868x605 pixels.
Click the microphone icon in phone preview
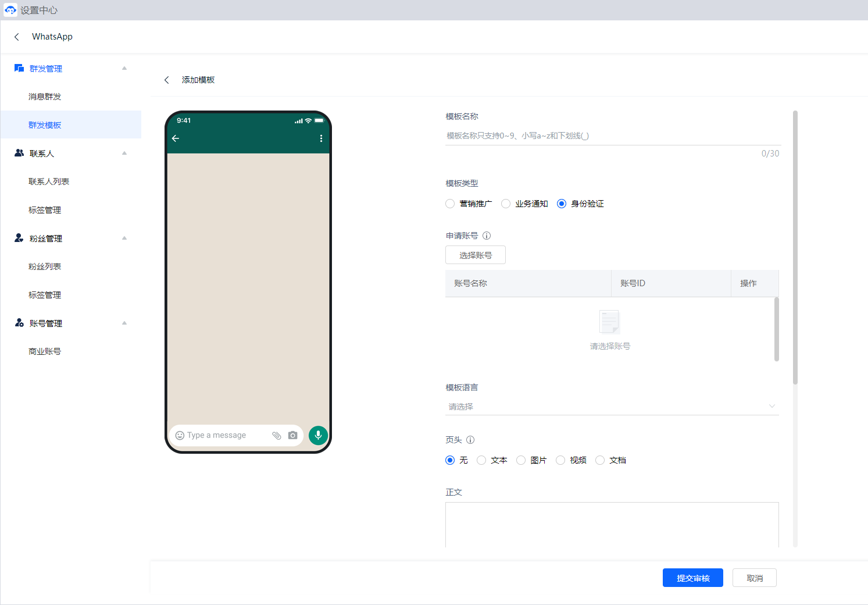click(x=318, y=435)
